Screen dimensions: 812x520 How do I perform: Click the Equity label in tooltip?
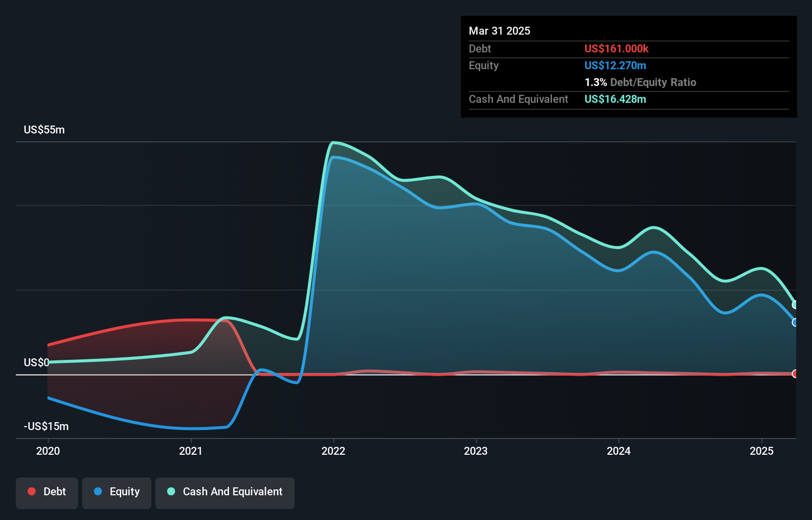(x=484, y=66)
